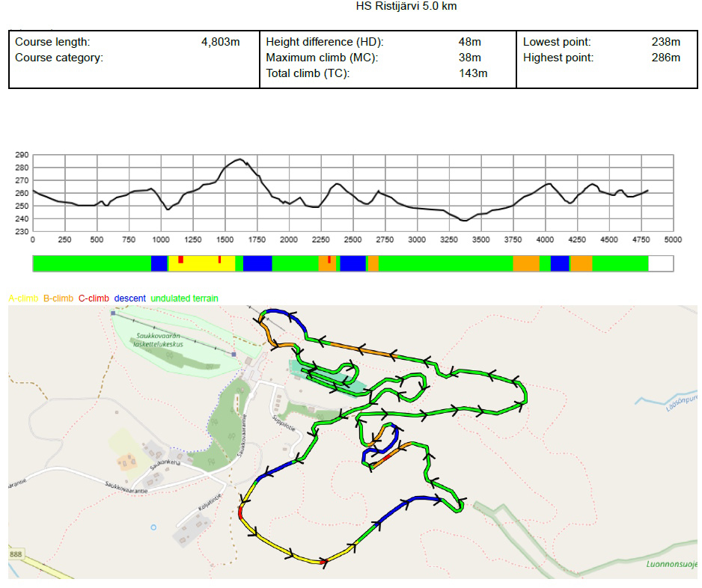Viewport: 702px width, 588px height.
Task: Click the Saukkovaarantie road label on map
Action: click(x=126, y=491)
